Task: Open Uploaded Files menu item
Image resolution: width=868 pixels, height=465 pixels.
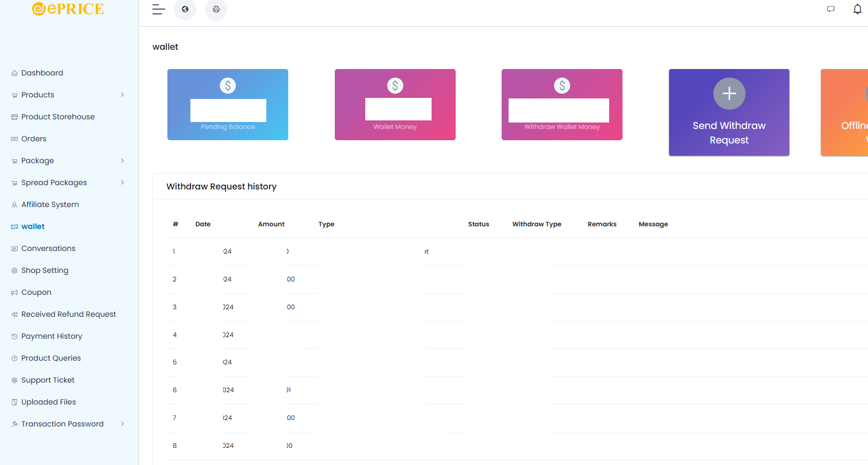Action: (49, 402)
